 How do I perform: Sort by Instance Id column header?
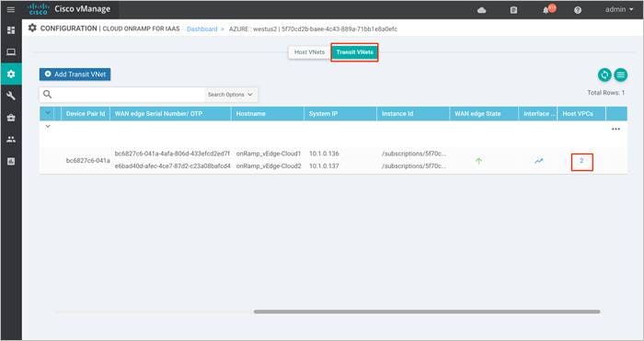click(413, 114)
